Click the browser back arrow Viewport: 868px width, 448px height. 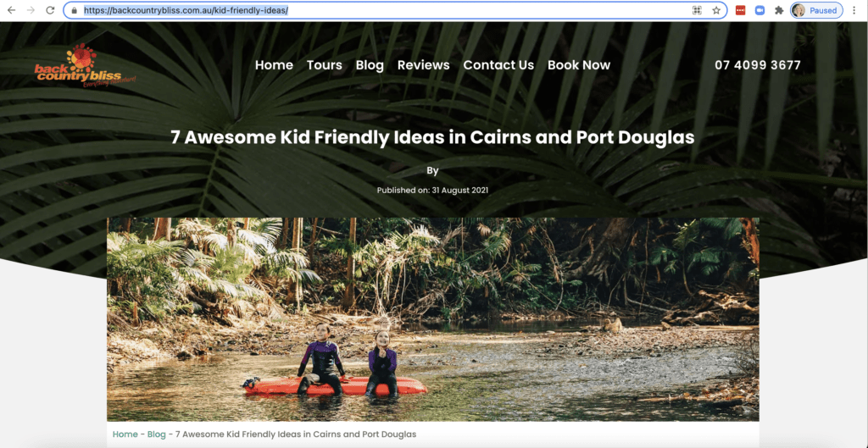(11, 10)
